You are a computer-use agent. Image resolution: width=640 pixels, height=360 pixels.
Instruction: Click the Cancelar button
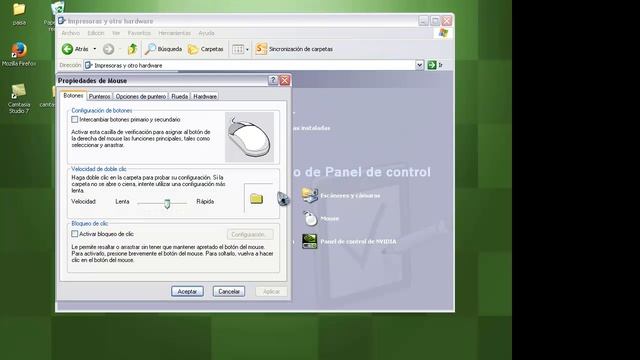tap(229, 291)
